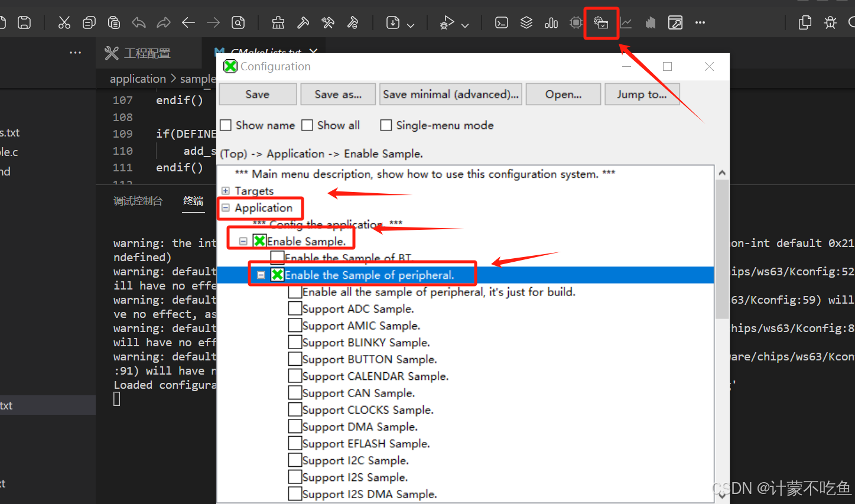Click the config tree vertical scrollbar thumb
The width and height of the screenshot is (855, 504).
coord(721,249)
